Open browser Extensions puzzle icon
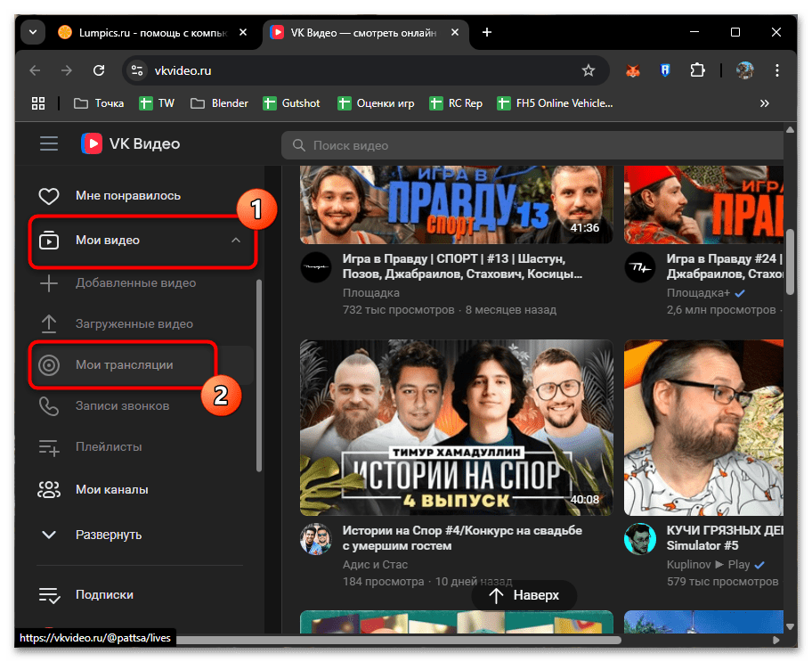Image resolution: width=812 pixels, height=662 pixels. click(x=697, y=70)
